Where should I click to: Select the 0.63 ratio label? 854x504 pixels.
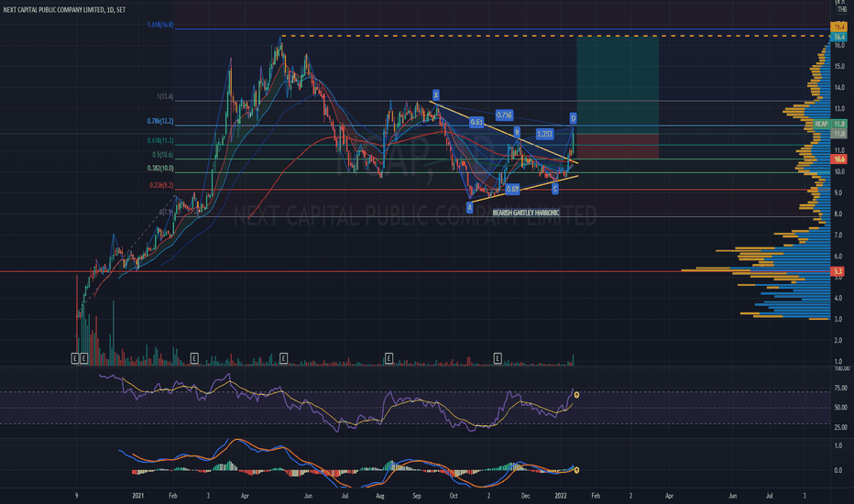click(476, 122)
